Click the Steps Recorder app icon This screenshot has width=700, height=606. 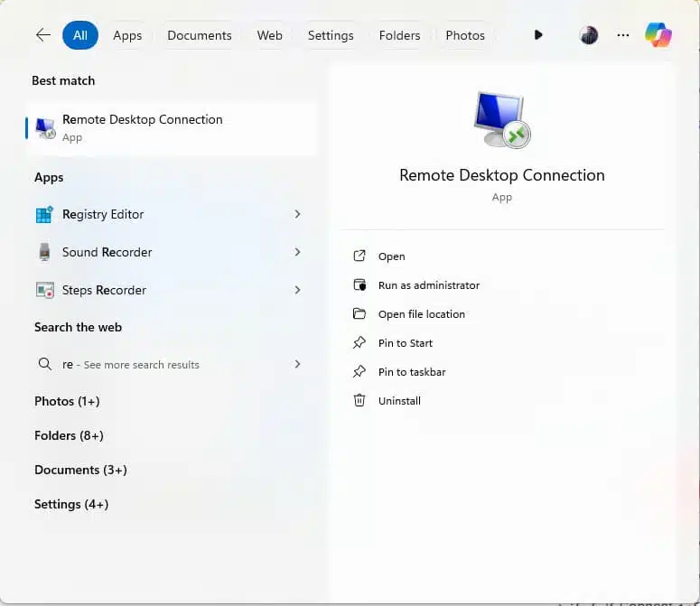tap(44, 291)
